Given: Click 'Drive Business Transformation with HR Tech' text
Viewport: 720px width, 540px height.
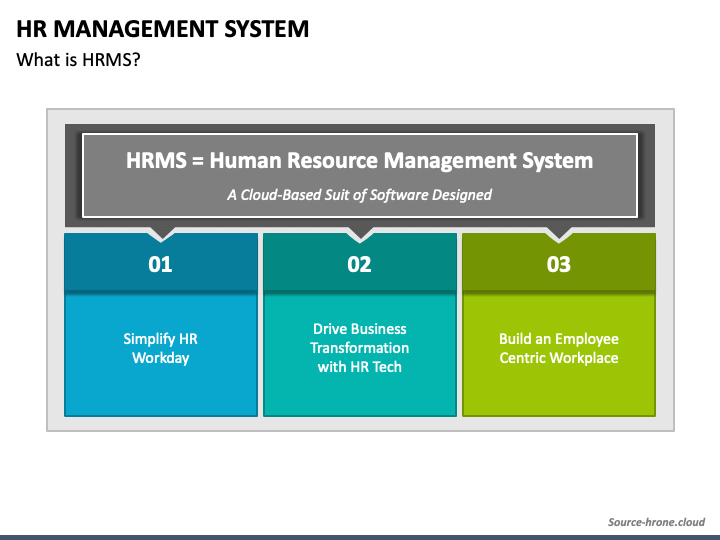Looking at the screenshot, I should 360,348.
